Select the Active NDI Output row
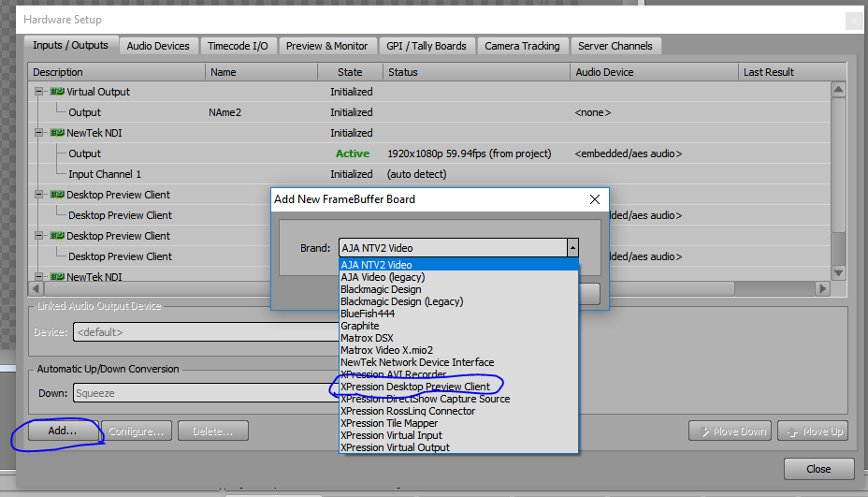 click(x=429, y=153)
